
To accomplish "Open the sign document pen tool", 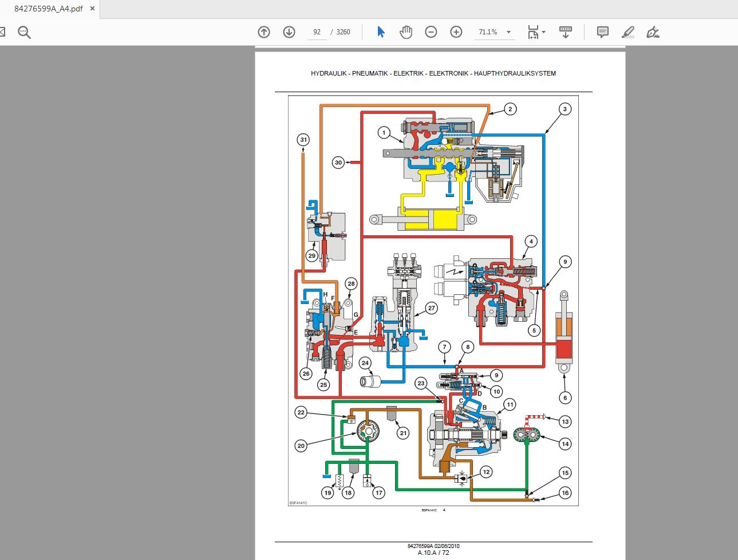I will point(653,32).
